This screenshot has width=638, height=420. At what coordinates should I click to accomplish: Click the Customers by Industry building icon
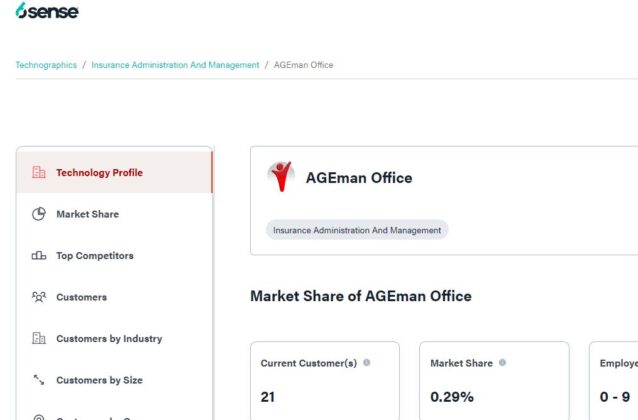(39, 338)
